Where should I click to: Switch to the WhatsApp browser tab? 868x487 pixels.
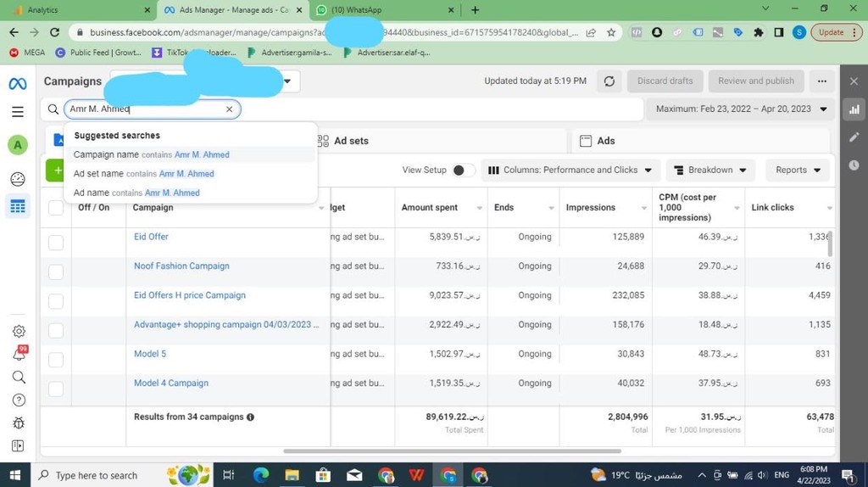[385, 10]
